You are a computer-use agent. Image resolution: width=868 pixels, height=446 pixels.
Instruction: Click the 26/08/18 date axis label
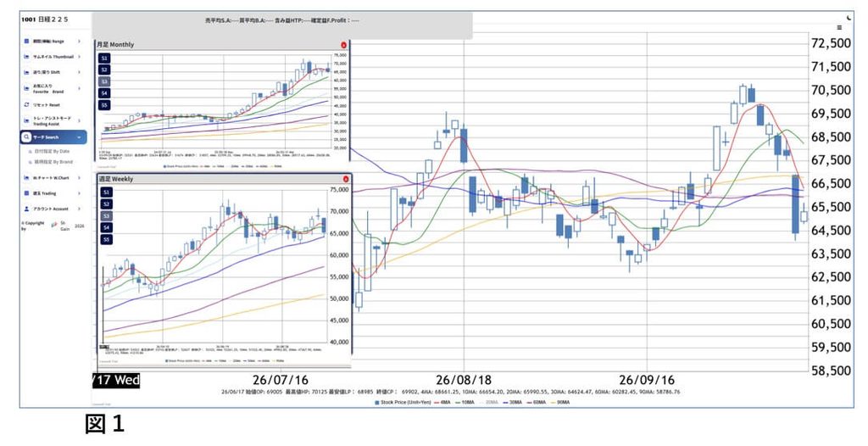point(464,380)
